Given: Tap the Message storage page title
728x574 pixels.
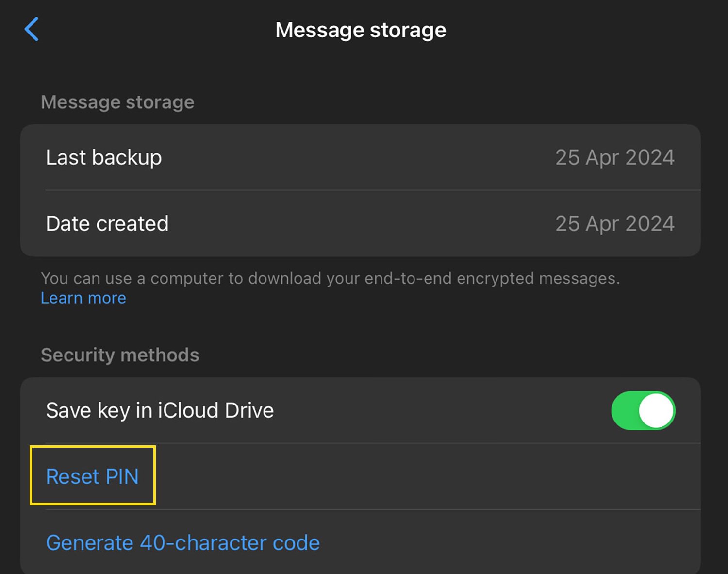Looking at the screenshot, I should tap(361, 30).
